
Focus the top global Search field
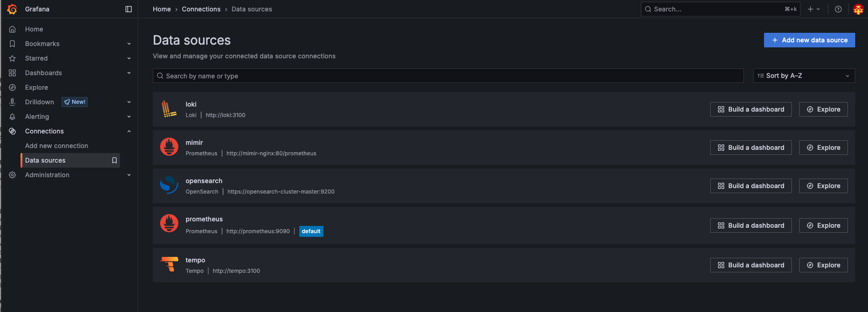point(721,9)
